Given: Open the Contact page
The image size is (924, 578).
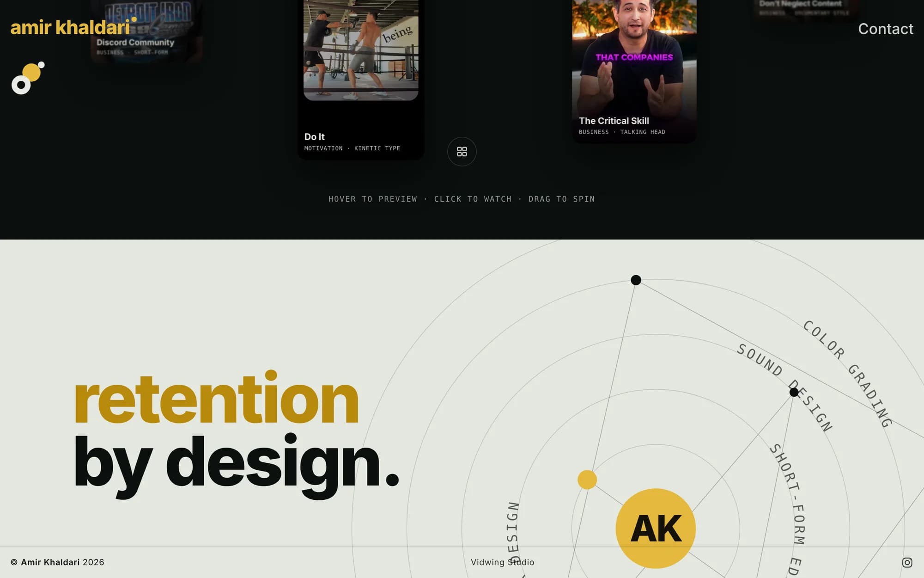Looking at the screenshot, I should coord(885,29).
